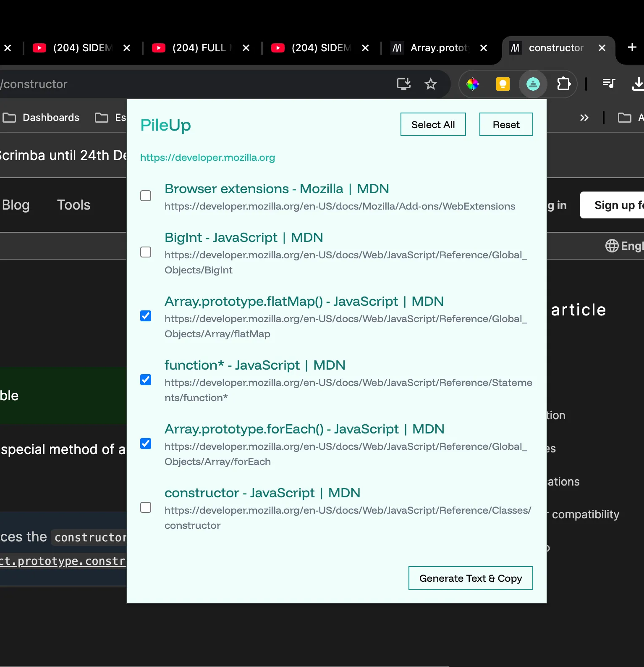The width and height of the screenshot is (644, 667).
Task: Bookmark this page with the star icon
Action: (430, 84)
